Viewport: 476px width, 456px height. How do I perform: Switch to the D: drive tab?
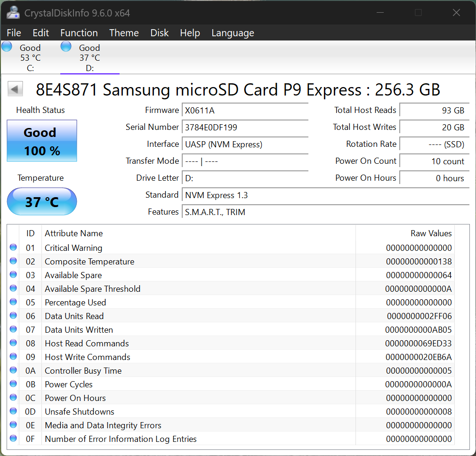pos(89,58)
